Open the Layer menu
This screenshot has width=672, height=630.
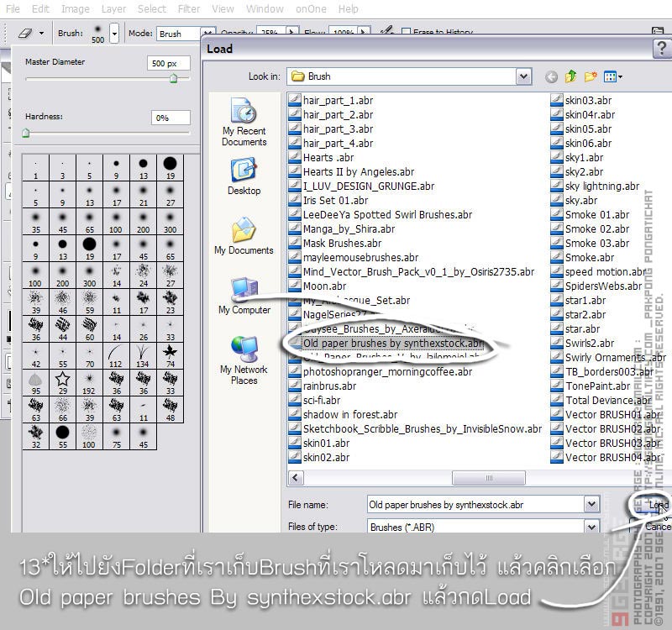point(113,8)
